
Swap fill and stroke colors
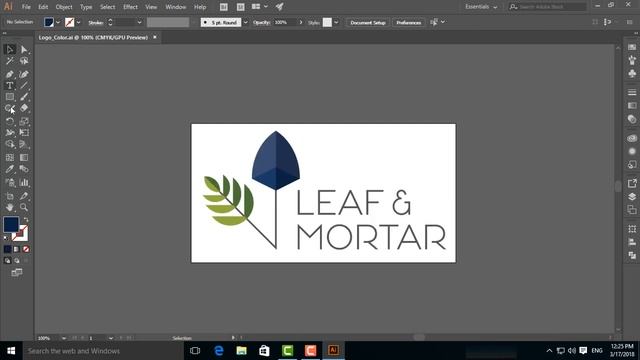(26, 220)
